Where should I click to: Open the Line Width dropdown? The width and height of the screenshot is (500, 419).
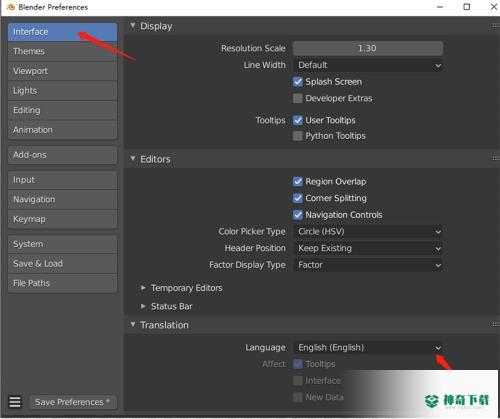pyautogui.click(x=368, y=65)
